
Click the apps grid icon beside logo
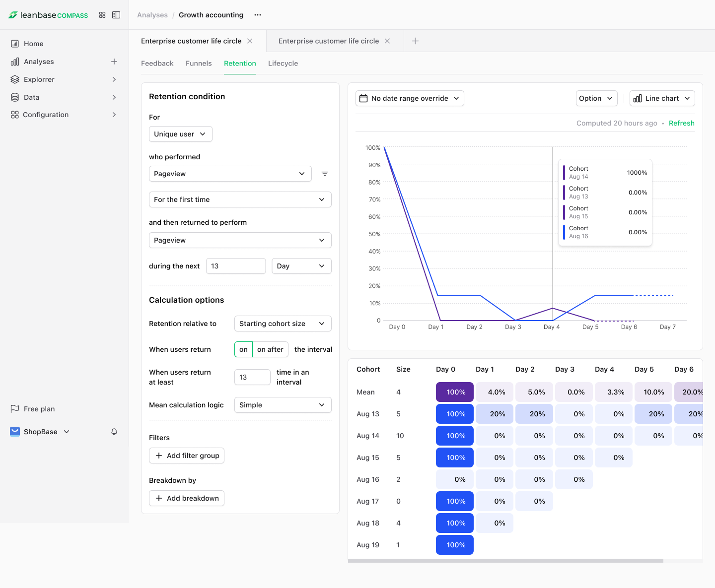102,15
